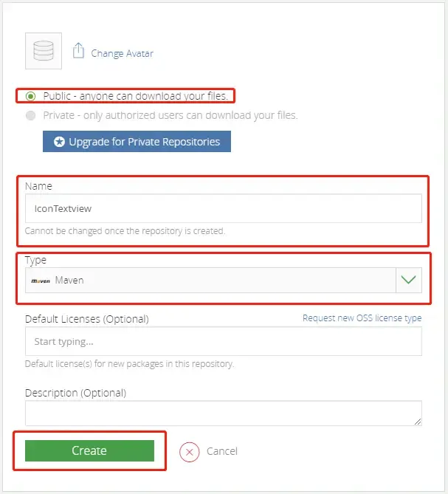Screen dimensions: 448x494
Task: Click the Description box resize handle
Action: click(418, 422)
